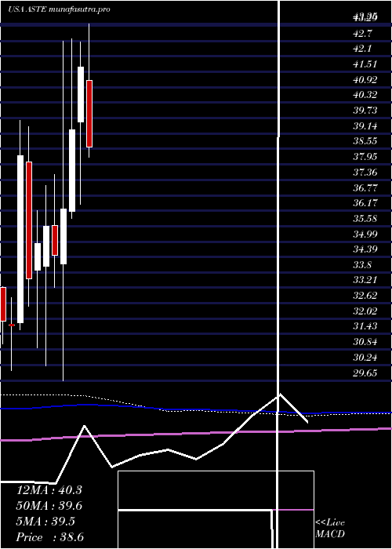Click the 33.21 price axis label
Viewport: 392px width, 549px height.
[365, 280]
